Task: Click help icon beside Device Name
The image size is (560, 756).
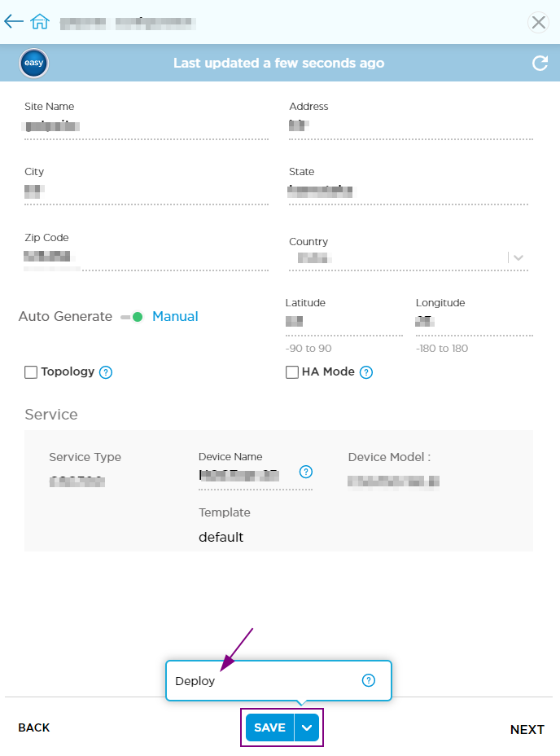Action: point(306,472)
